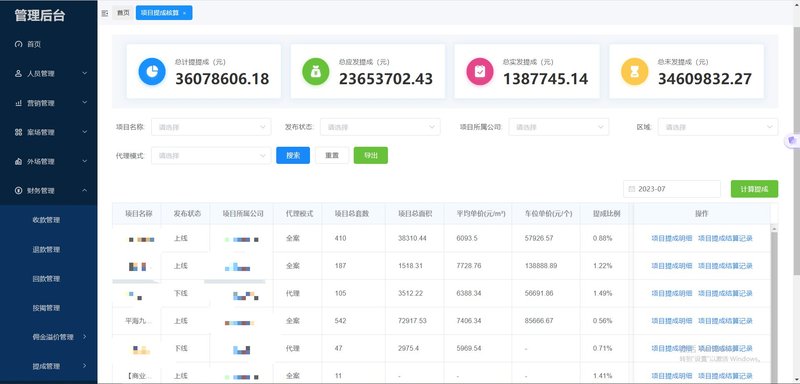Click the green money bag icon
The height and width of the screenshot is (384, 800).
click(x=316, y=71)
